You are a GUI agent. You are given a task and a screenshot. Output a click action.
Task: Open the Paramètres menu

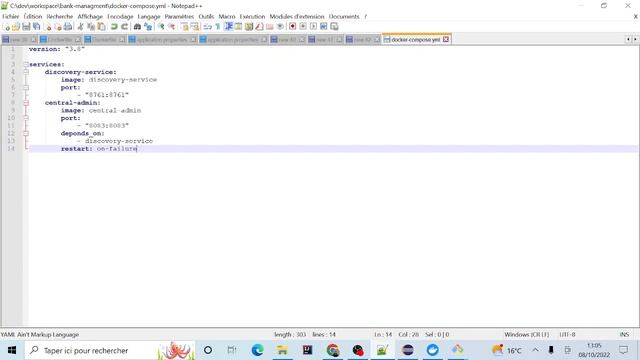[x=179, y=16]
